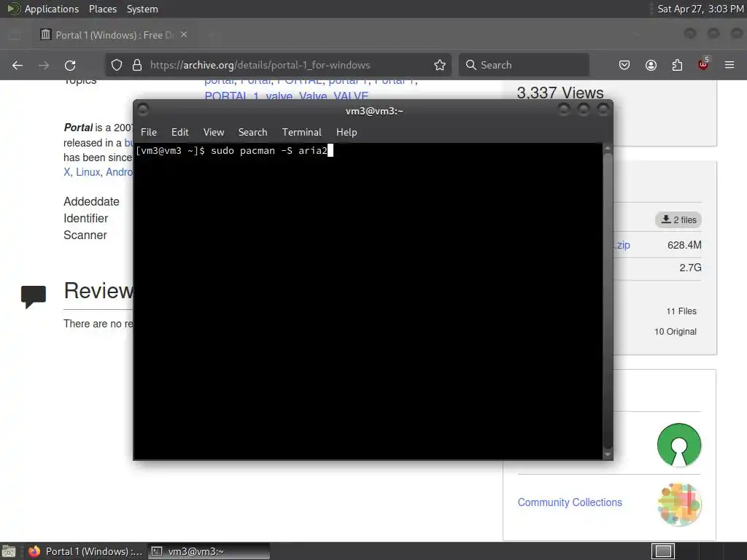Click the terminal vertical scrollbar track
Image resolution: width=747 pixels, height=560 pixels.
pos(608,301)
